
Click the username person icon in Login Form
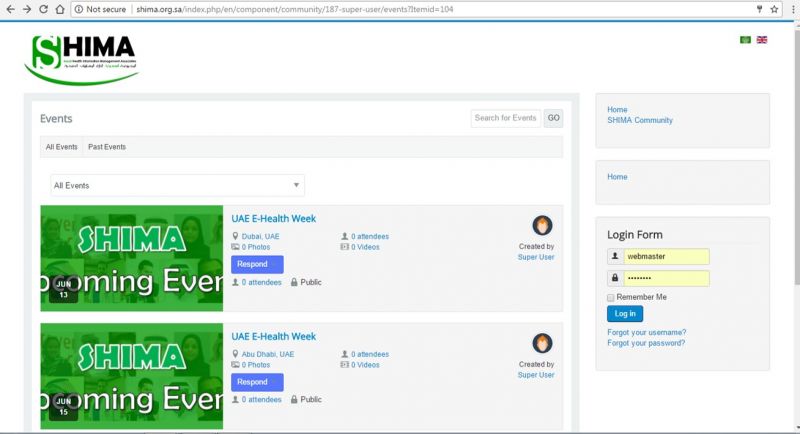point(615,257)
